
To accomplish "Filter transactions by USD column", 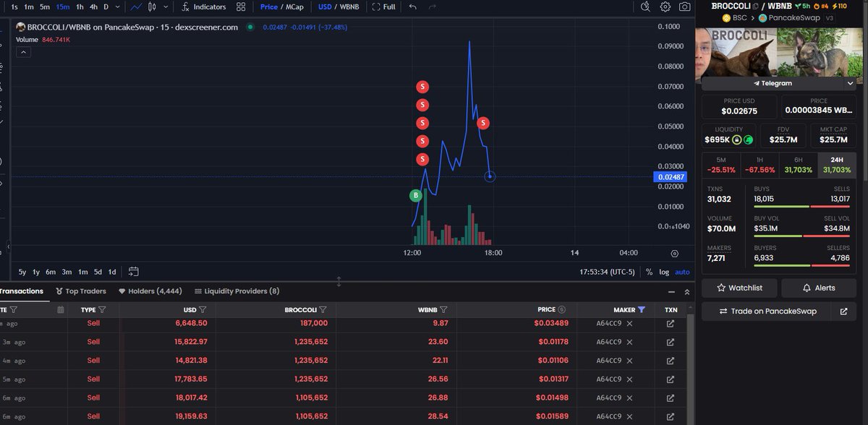I will [203, 309].
